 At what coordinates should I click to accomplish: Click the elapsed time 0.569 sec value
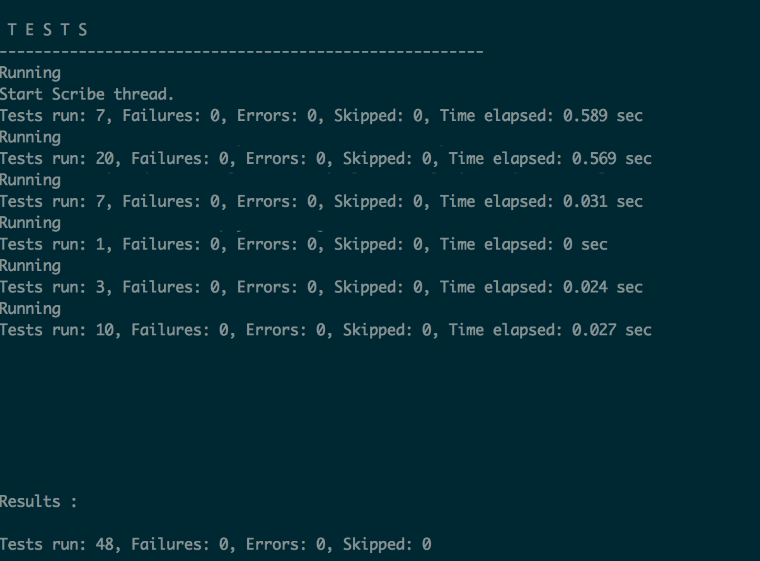click(x=611, y=159)
